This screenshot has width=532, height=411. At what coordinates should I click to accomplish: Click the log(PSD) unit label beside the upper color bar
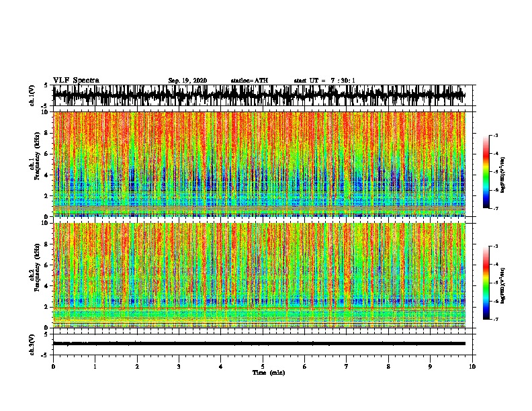(x=503, y=175)
